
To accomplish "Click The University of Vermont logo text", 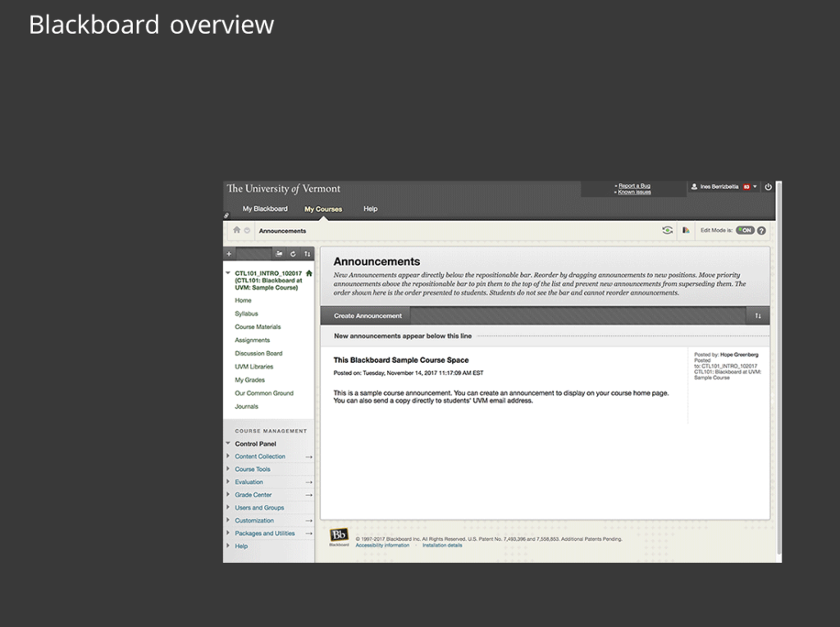I will click(x=283, y=189).
